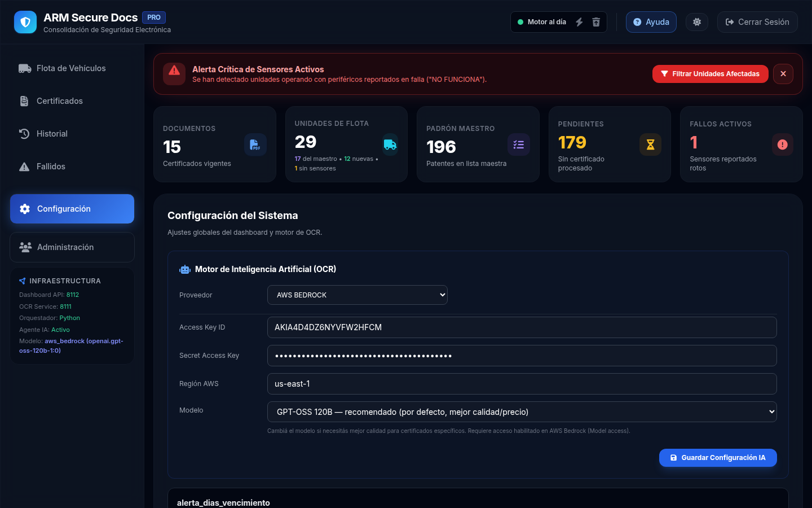Image resolution: width=812 pixels, height=508 pixels.
Task: Go to Certificados in sidebar
Action: point(72,101)
